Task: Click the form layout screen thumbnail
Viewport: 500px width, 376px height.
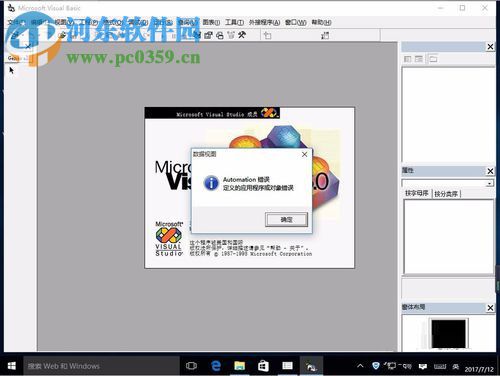Action: 449,334
